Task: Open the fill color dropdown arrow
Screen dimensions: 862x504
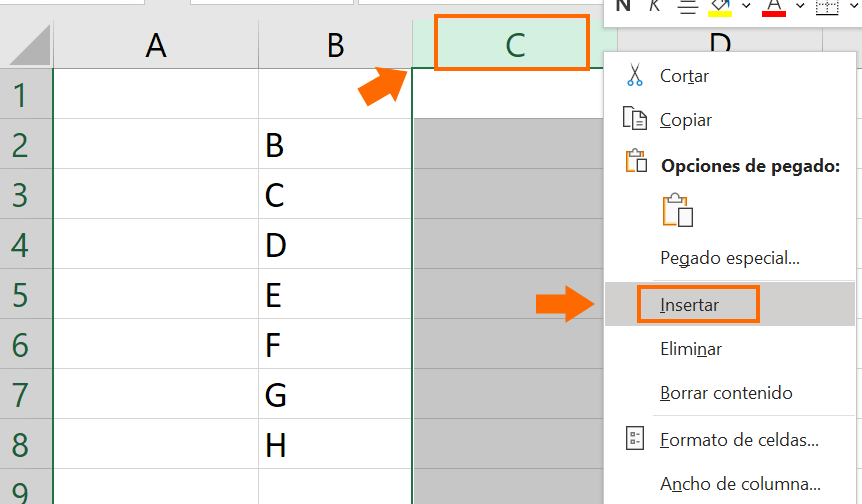Action: (x=746, y=6)
